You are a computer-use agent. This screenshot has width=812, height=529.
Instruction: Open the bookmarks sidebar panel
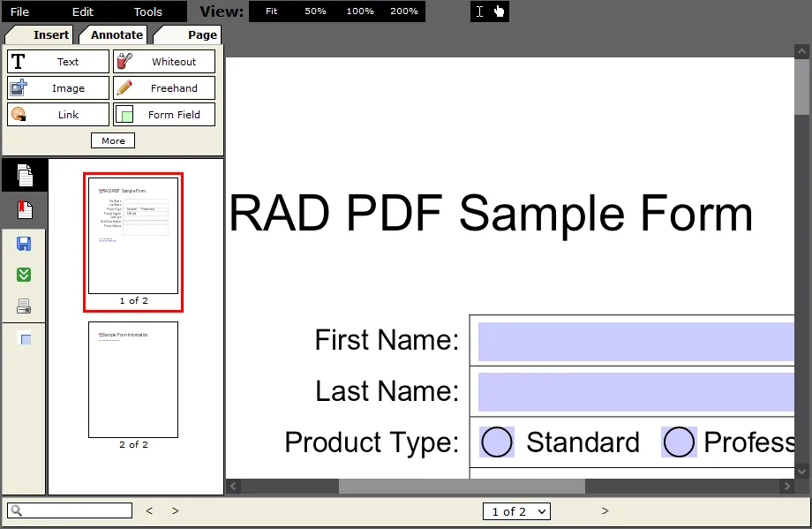pyautogui.click(x=23, y=209)
